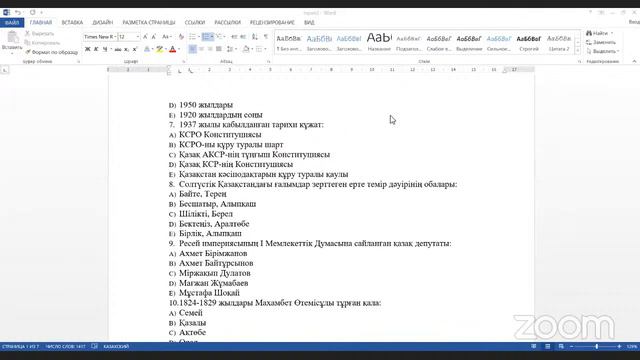
Task: Decrease paragraph indent
Action: 234,37
